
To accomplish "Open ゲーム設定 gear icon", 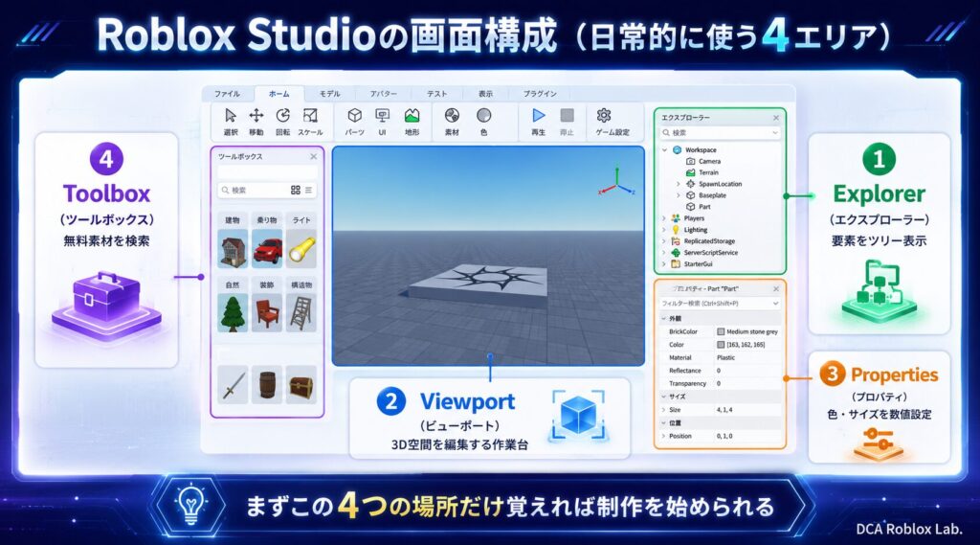I will coord(604,116).
